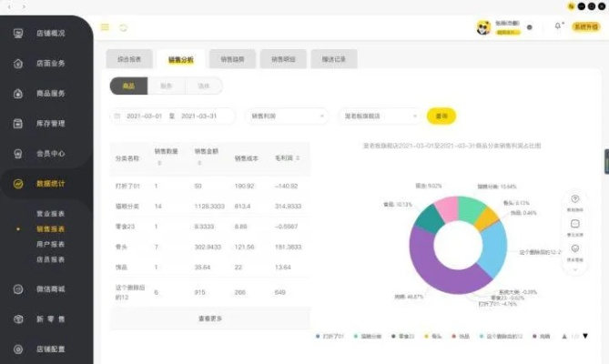Click the help question-mark icon in floating panel
This screenshot has width=609, height=364.
(575, 199)
